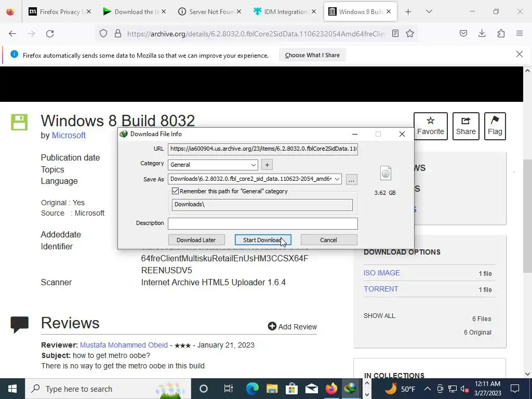532x399 pixels.
Task: Close the Server Not Found tab
Action: click(239, 11)
